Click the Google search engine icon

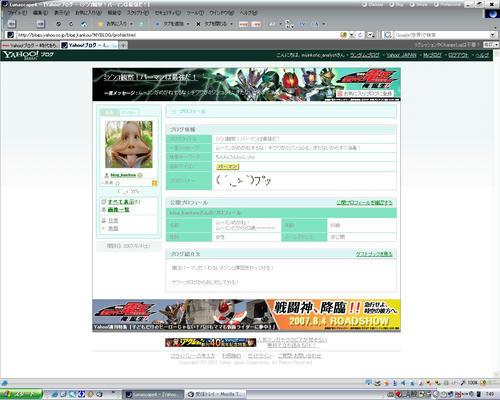(387, 35)
